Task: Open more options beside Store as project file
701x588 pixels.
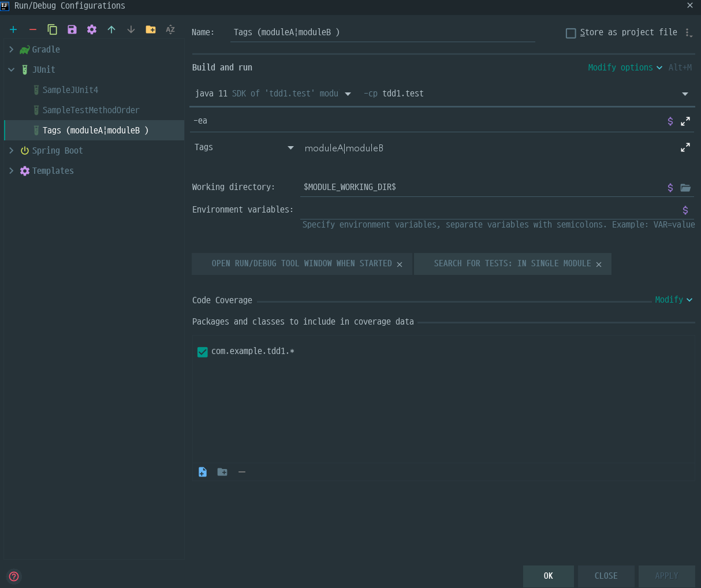Action: pyautogui.click(x=688, y=33)
